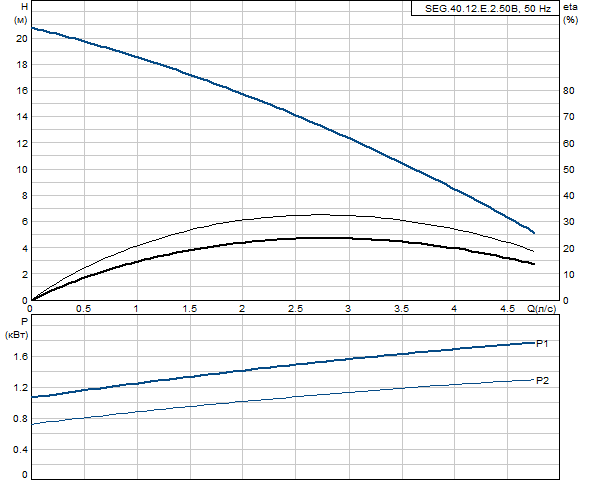The image size is (592, 480).
Task: Click the power axis value 0.8
Action: pyautogui.click(x=21, y=418)
